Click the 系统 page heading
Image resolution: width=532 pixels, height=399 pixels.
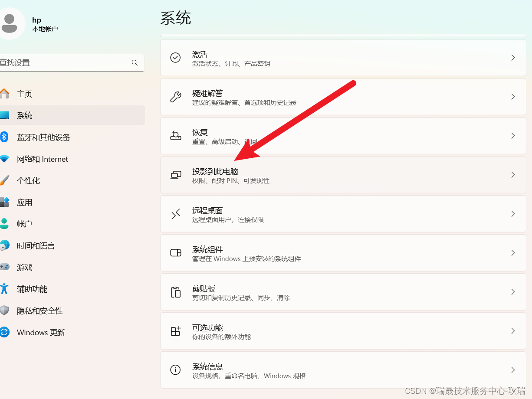click(176, 18)
